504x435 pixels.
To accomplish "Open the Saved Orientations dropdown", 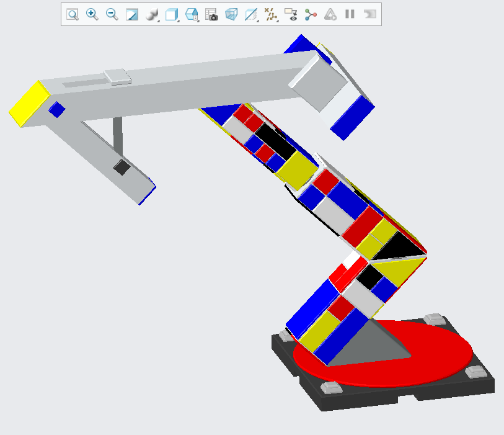I will click(192, 14).
